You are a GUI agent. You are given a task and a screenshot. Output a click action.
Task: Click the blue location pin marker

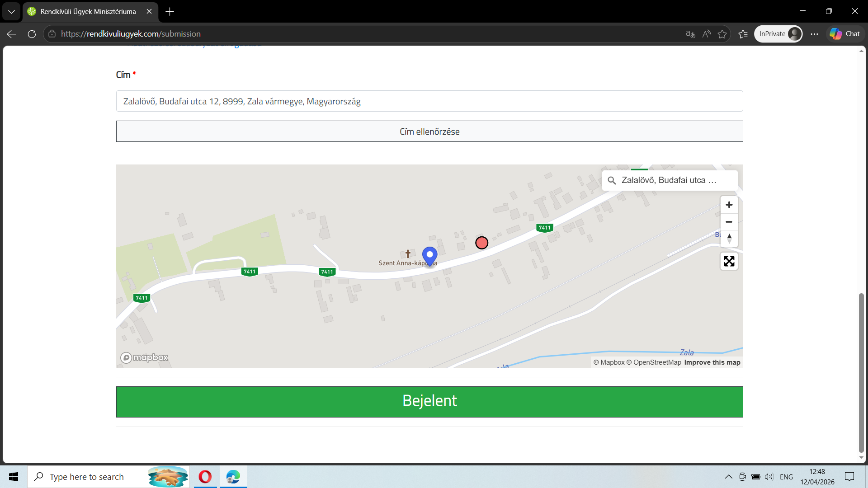[429, 255]
